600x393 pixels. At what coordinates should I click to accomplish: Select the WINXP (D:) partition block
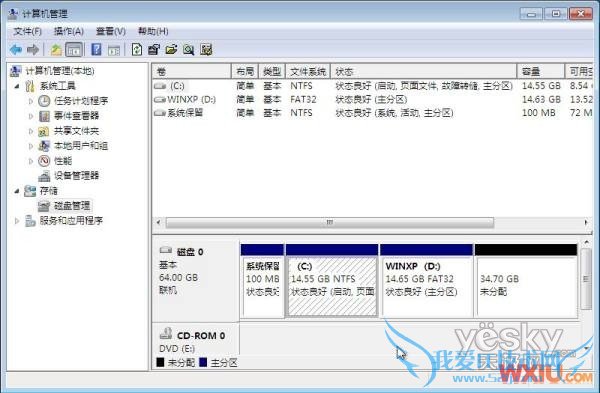(427, 281)
